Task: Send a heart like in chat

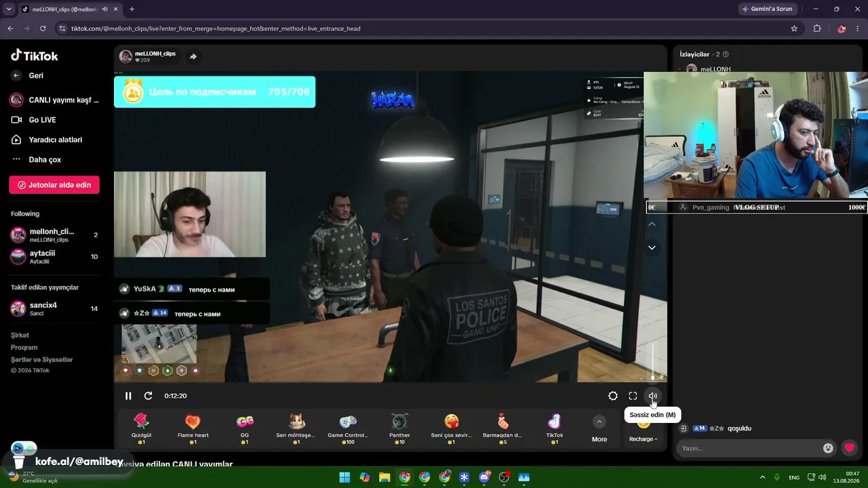Action: [849, 448]
